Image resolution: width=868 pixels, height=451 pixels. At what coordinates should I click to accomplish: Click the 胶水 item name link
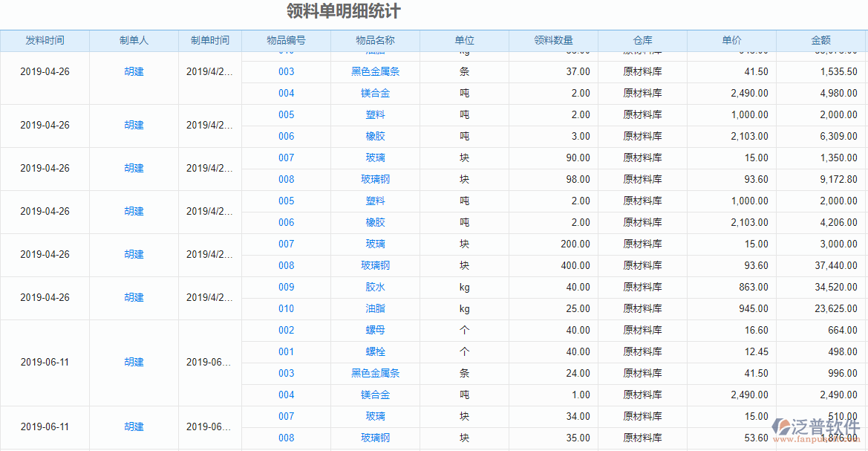point(375,287)
